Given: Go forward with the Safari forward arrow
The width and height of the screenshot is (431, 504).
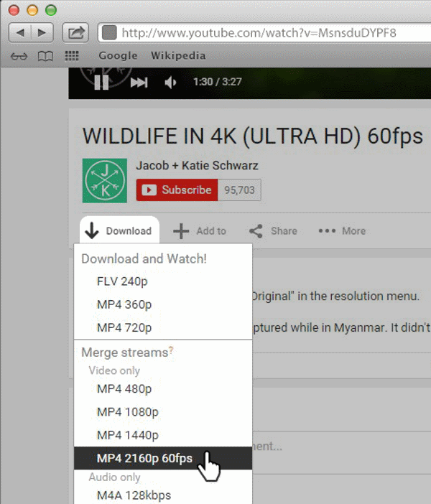Looking at the screenshot, I should tap(42, 32).
